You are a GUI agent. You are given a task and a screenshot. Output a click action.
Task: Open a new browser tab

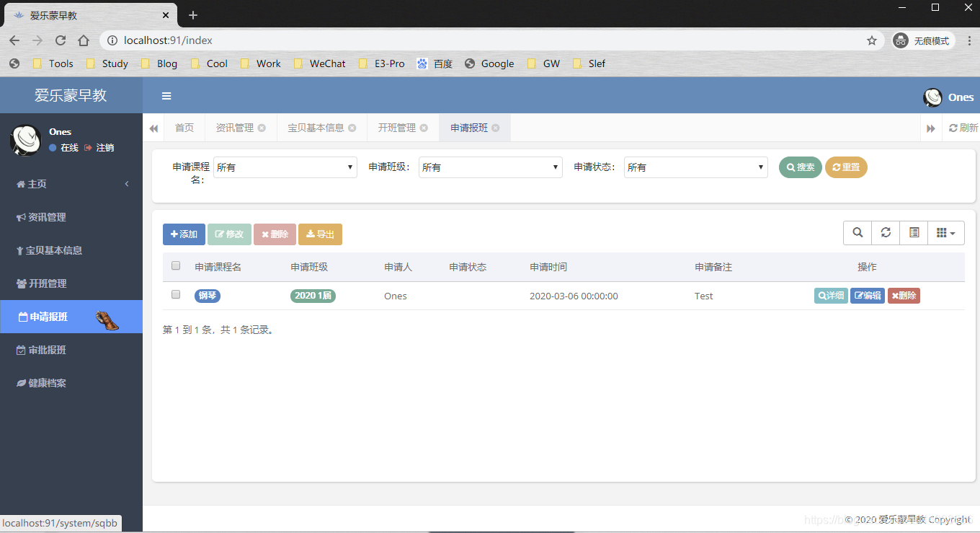(193, 15)
